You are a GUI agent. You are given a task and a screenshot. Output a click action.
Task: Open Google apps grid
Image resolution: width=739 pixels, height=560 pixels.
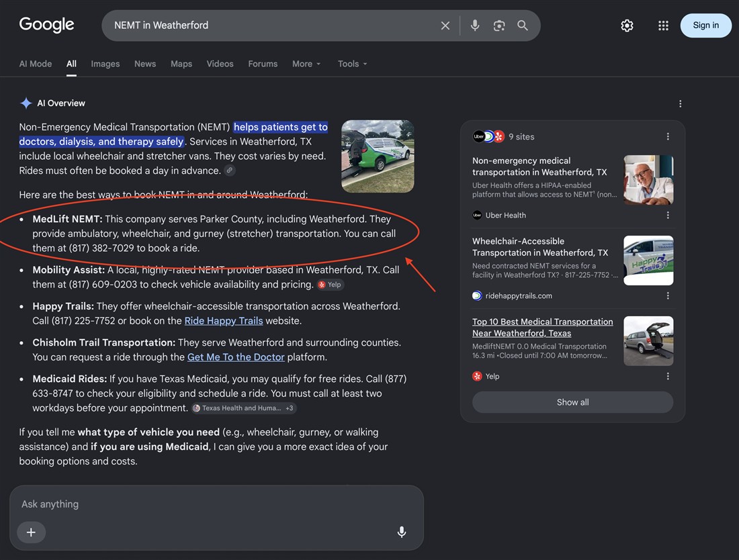663,26
